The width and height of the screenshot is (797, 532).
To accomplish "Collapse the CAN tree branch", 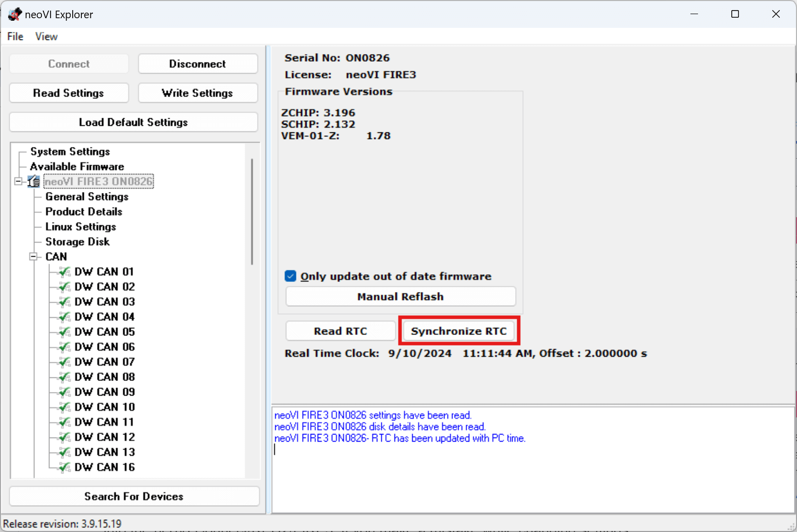I will point(34,257).
